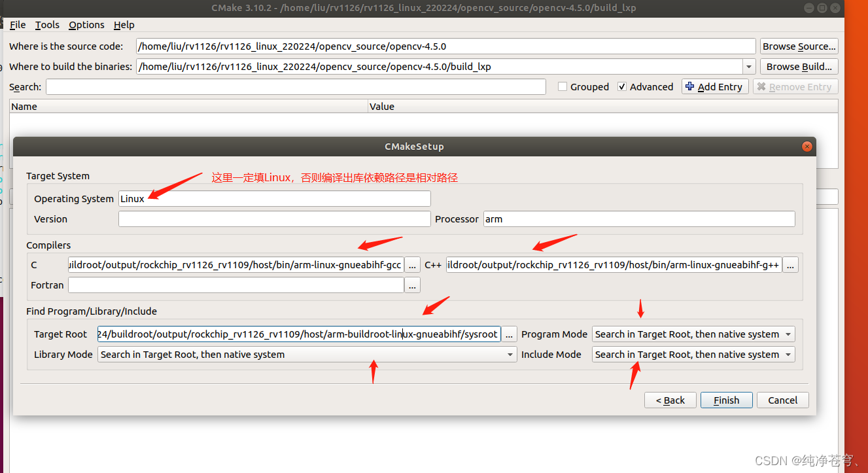Expand the build binaries path dropdown
Screen dimensions: 868x473
(749, 67)
